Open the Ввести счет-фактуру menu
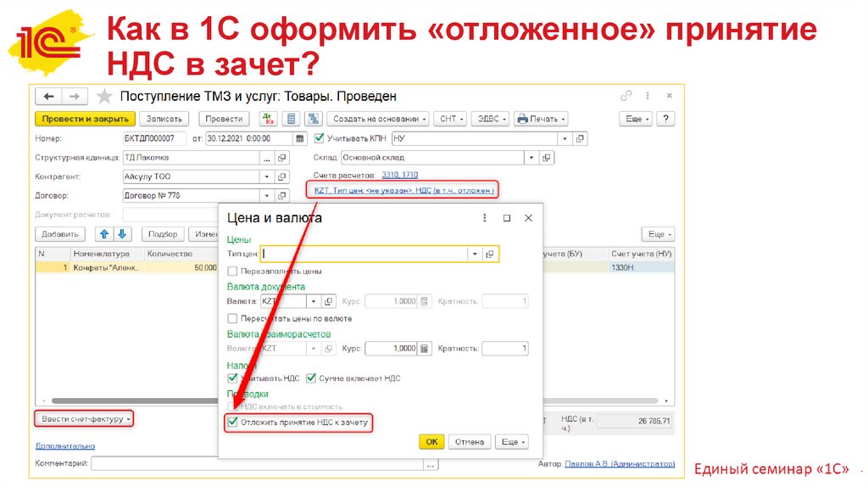Viewport: 868px width, 487px height. pos(84,419)
